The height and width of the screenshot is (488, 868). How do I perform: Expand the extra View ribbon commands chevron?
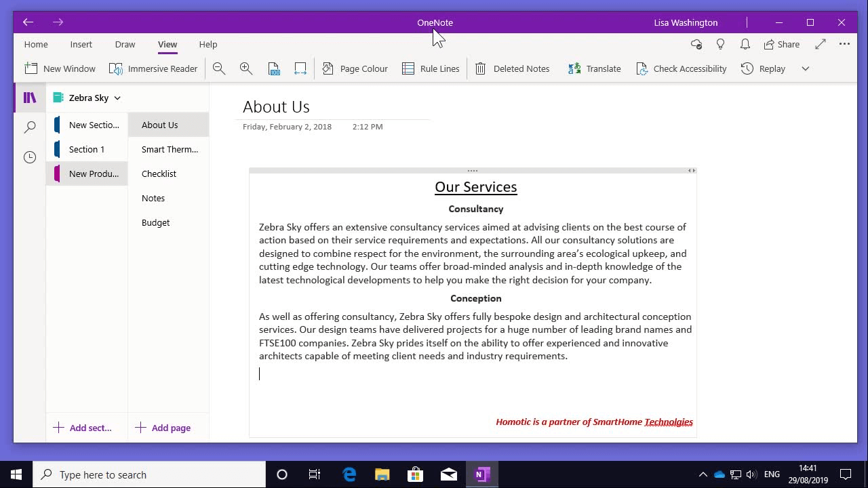pyautogui.click(x=806, y=68)
